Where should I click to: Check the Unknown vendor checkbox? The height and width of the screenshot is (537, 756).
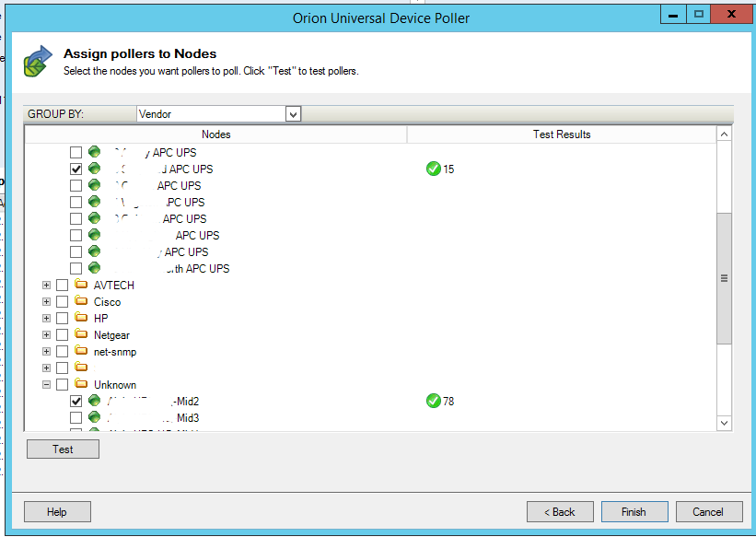(63, 384)
